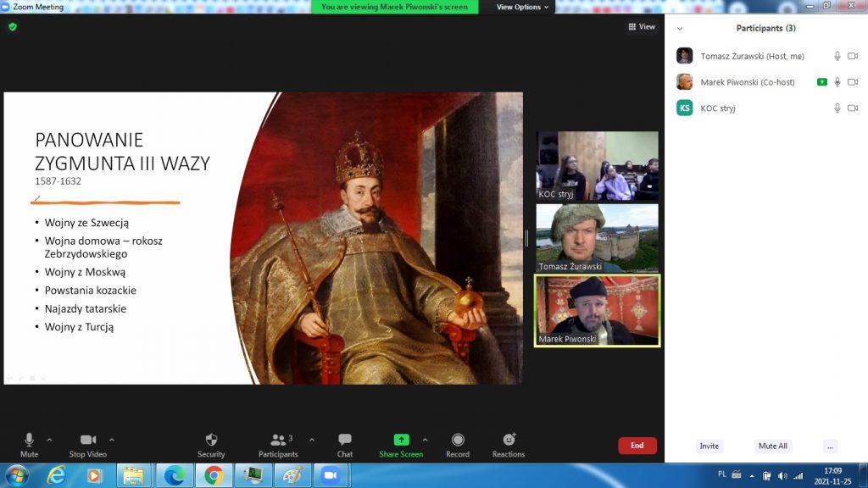This screenshot has height=488, width=868.
Task: Select Marek Piwonski's video thumbnail
Action: [597, 310]
